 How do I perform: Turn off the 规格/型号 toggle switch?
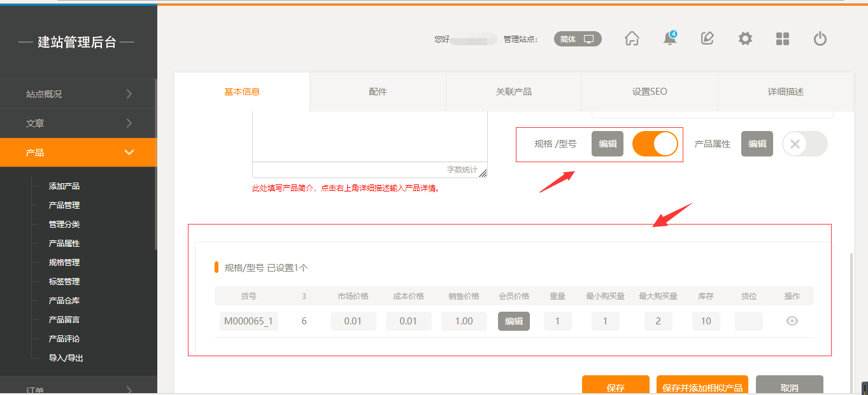655,144
